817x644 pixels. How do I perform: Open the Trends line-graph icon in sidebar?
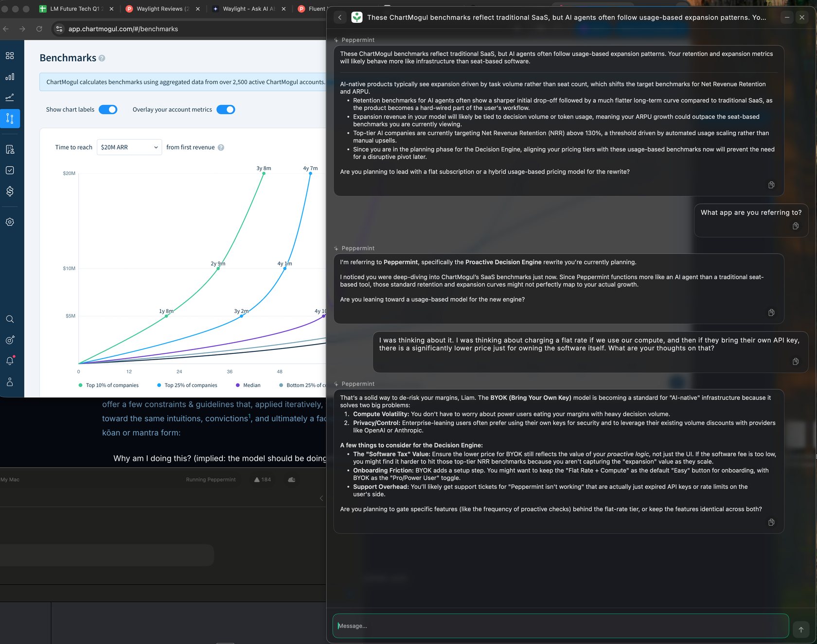pyautogui.click(x=10, y=97)
